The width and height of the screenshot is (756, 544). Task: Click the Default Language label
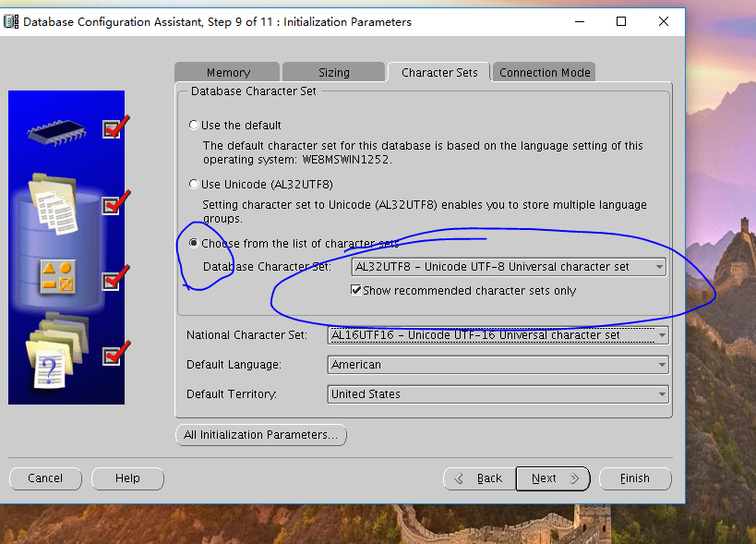coord(234,365)
